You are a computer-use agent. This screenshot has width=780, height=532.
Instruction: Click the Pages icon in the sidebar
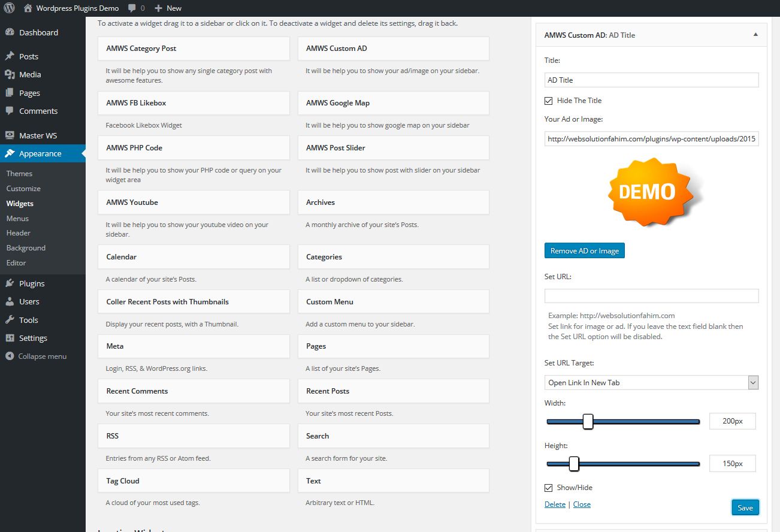pyautogui.click(x=10, y=93)
